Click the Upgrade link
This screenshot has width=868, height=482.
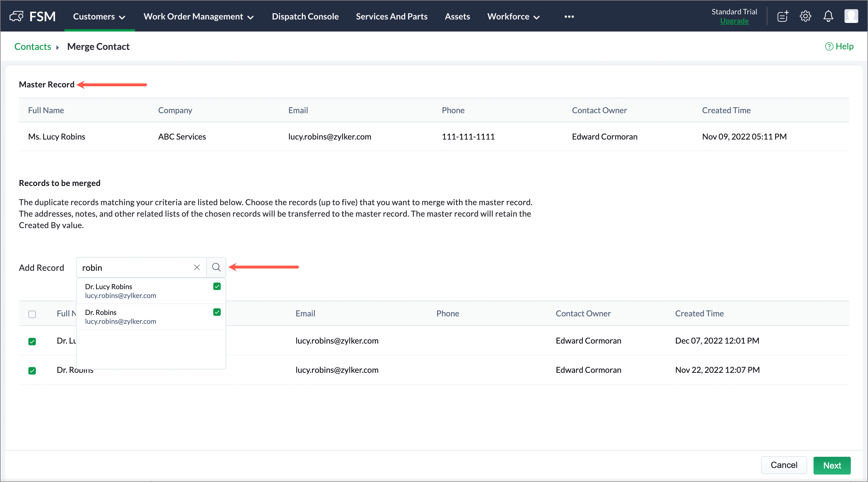pyautogui.click(x=734, y=21)
